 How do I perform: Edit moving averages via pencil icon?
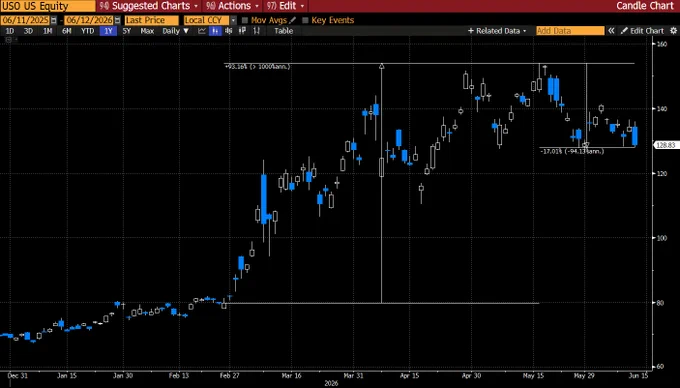pos(293,20)
